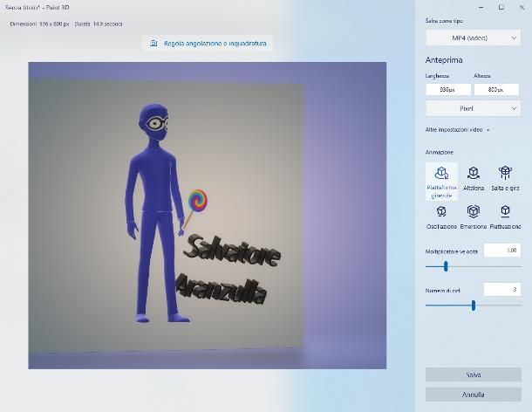Click camera icon beside Regola angolazione

pyautogui.click(x=153, y=44)
